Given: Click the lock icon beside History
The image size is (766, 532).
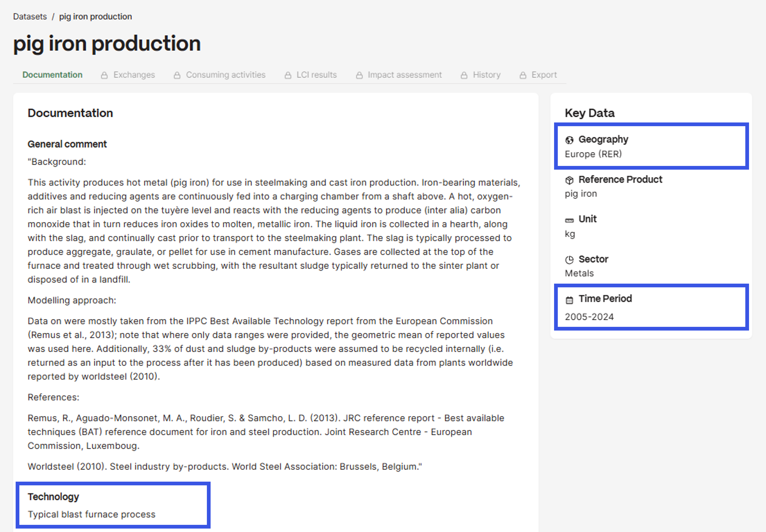Looking at the screenshot, I should 464,75.
